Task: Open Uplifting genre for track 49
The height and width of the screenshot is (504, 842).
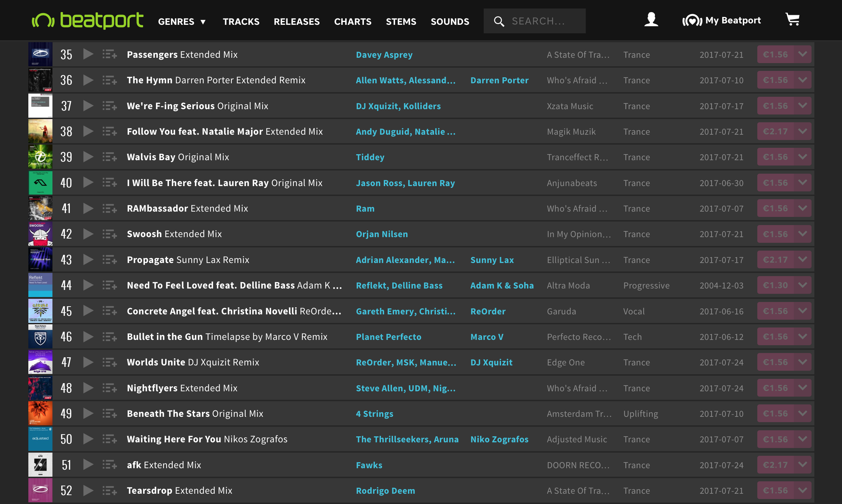Action: tap(640, 414)
